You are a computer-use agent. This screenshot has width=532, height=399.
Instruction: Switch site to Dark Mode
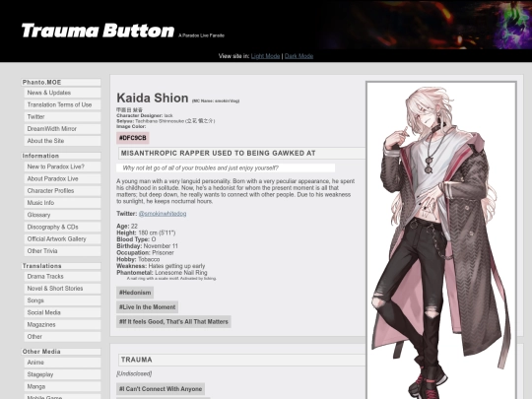[x=299, y=56]
